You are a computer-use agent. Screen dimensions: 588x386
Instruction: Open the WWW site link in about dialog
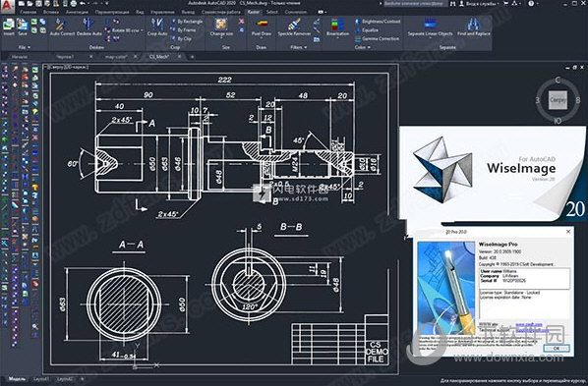click(x=529, y=324)
